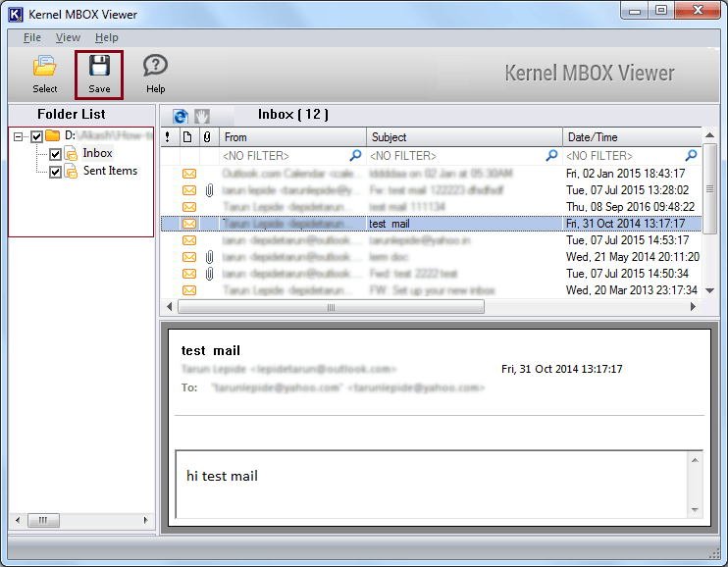Click paperclip icon of 21 May 2014 email
Screen dimensions: 728x567
pos(209,257)
